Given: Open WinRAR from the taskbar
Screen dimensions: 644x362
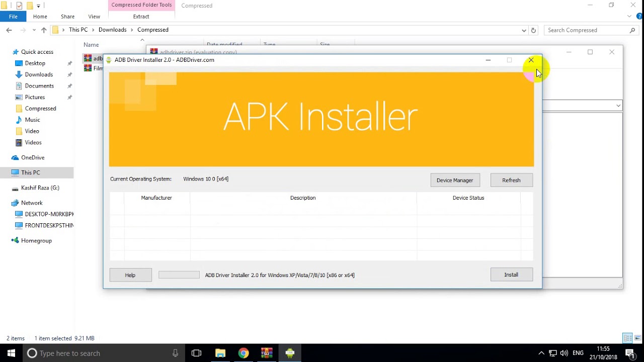Looking at the screenshot, I should pyautogui.click(x=267, y=353).
